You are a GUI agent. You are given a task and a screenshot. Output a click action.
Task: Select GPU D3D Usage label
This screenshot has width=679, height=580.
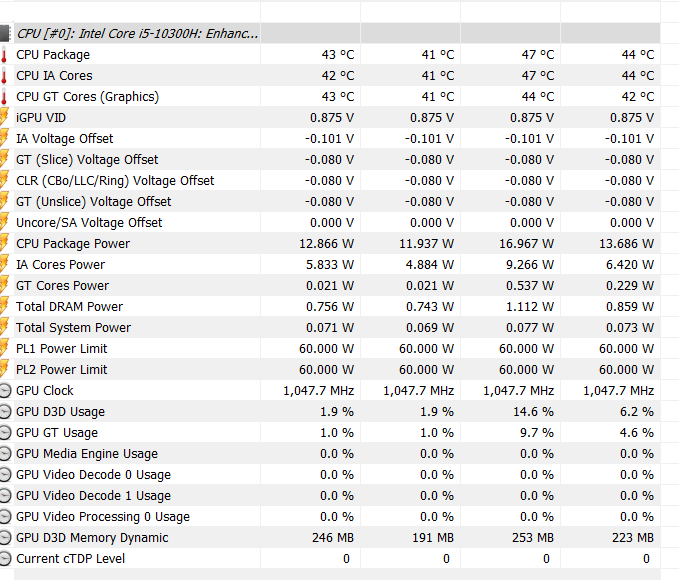(60, 412)
